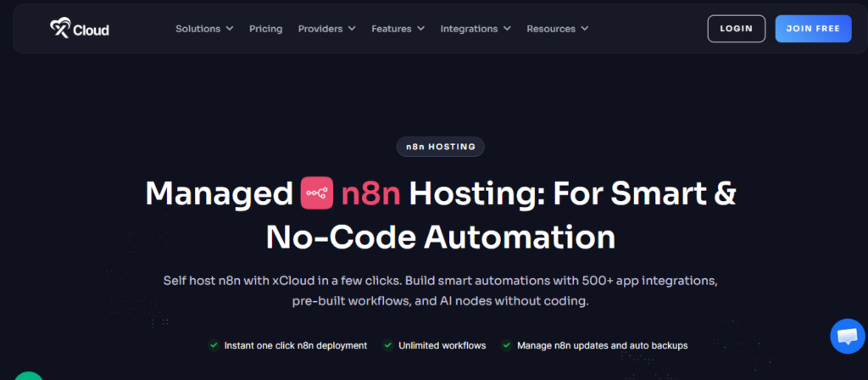Viewport: 868px width, 380px height.
Task: Click 'Instant one click n8n deployment' text
Action: pos(296,345)
